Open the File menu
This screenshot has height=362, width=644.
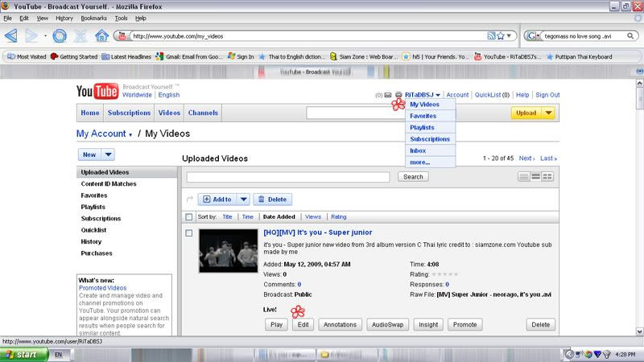coord(7,18)
